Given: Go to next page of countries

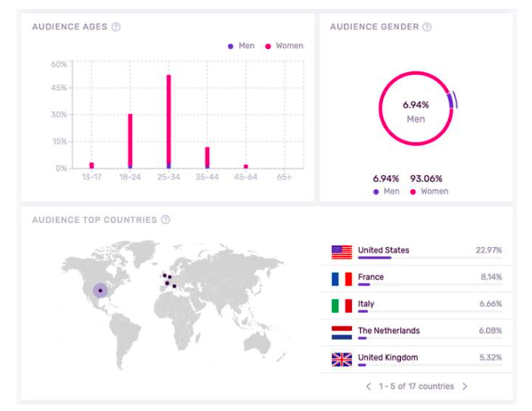Looking at the screenshot, I should point(464,386).
